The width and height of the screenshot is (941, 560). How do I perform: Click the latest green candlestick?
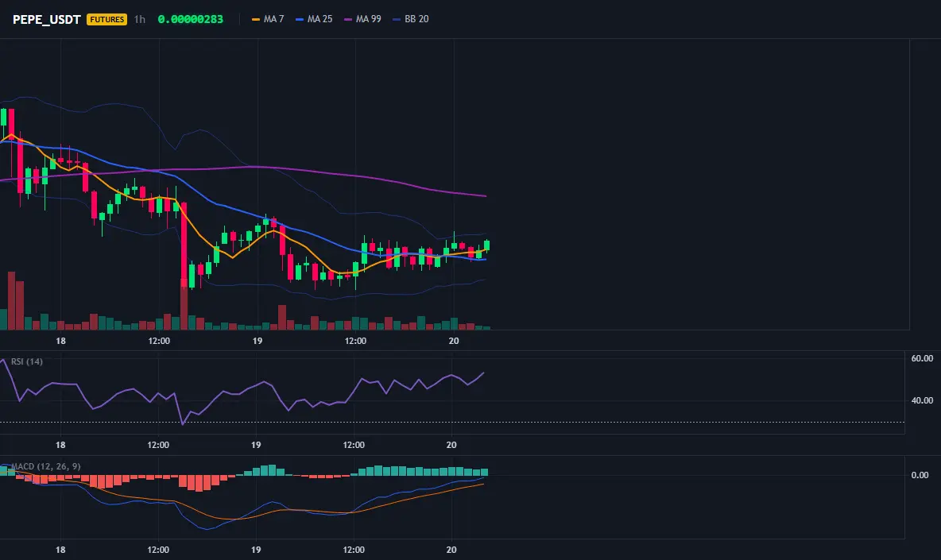(486, 245)
